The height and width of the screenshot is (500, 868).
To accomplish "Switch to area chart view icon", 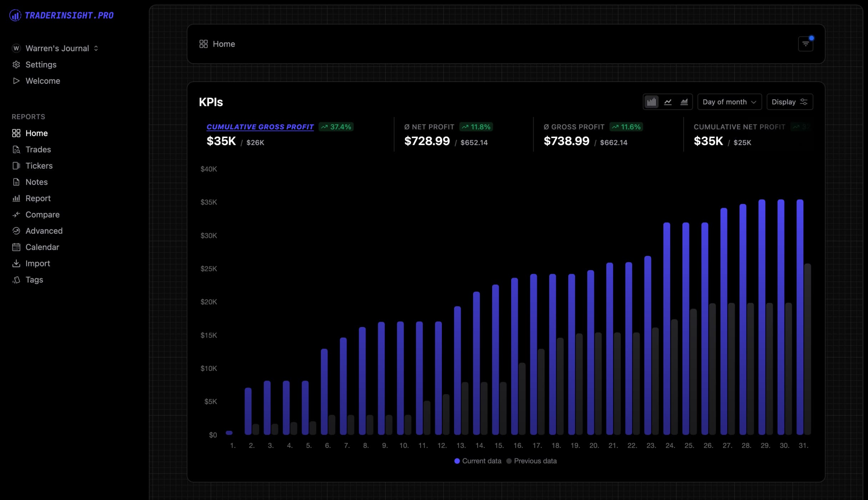I will click(684, 102).
